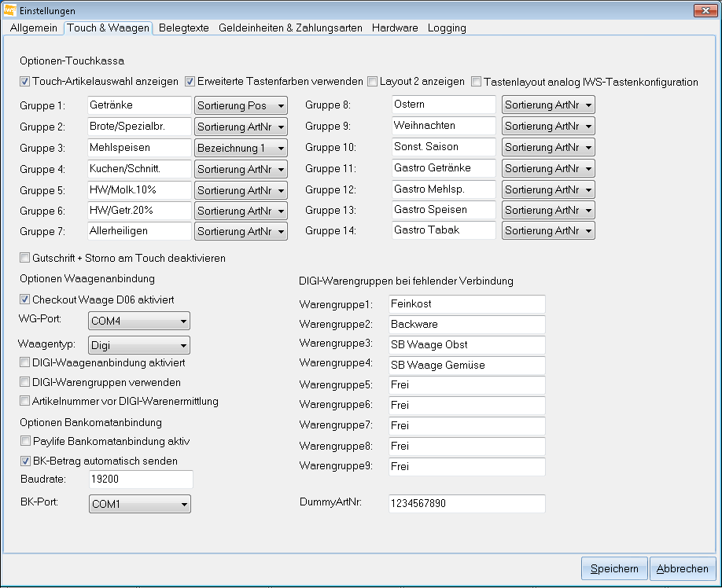Click the DummyArtNr field 1234567890
722x588 pixels.
click(x=467, y=503)
